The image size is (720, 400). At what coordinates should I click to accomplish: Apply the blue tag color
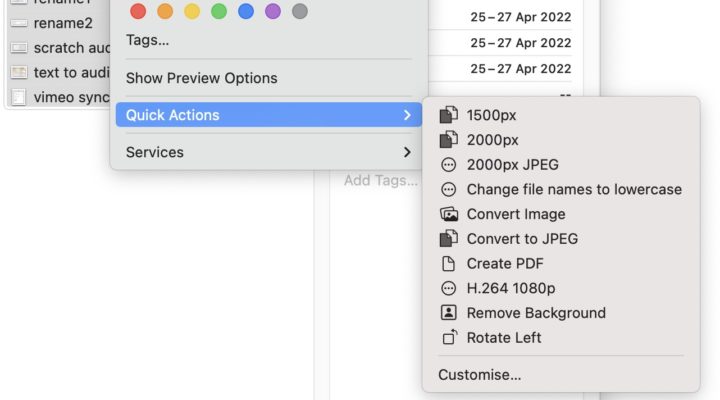[246, 11]
